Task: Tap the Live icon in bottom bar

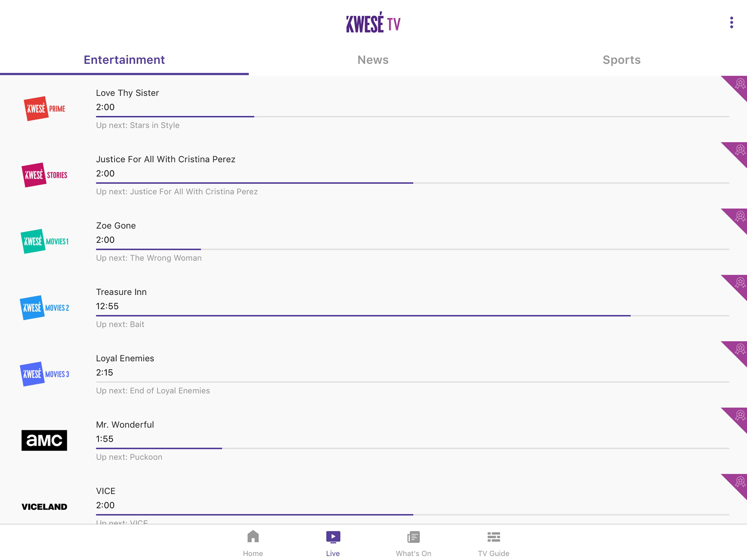Action: pyautogui.click(x=333, y=536)
